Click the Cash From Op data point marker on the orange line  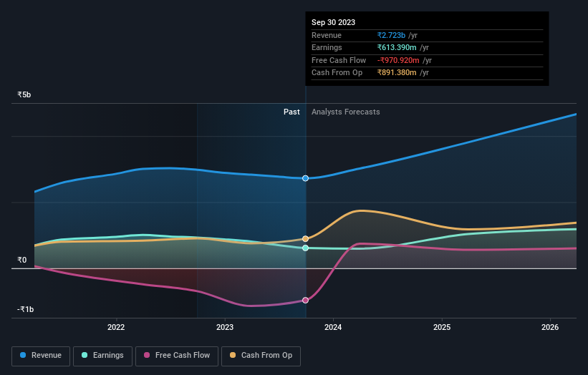pos(305,238)
